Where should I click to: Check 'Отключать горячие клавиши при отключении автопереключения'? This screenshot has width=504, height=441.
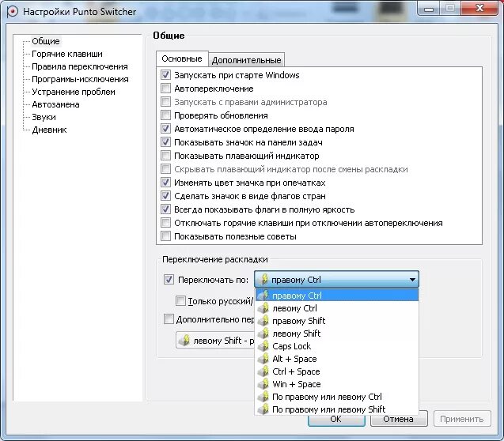[x=165, y=223]
